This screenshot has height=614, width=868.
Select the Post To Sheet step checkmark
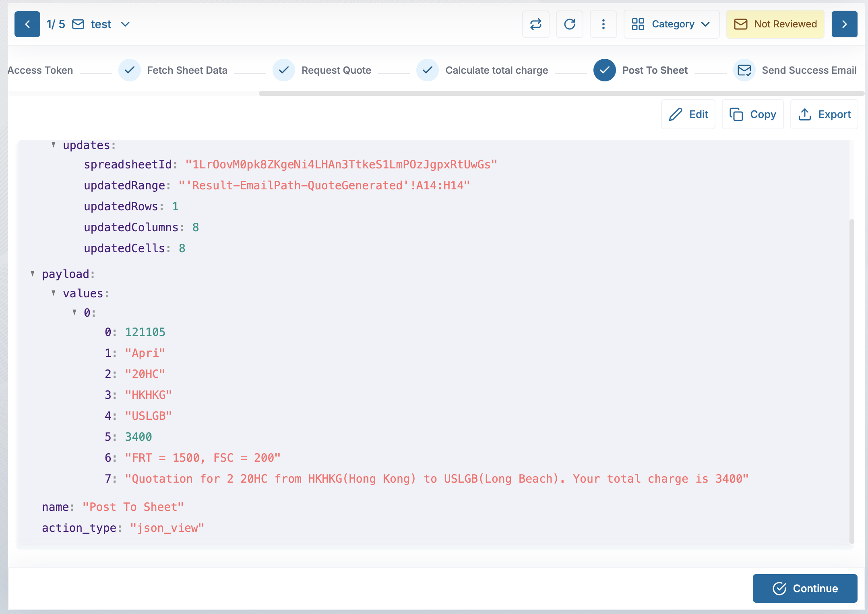coord(604,70)
